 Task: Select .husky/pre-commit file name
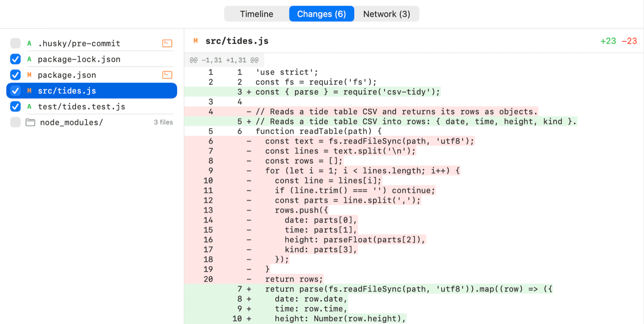point(79,43)
